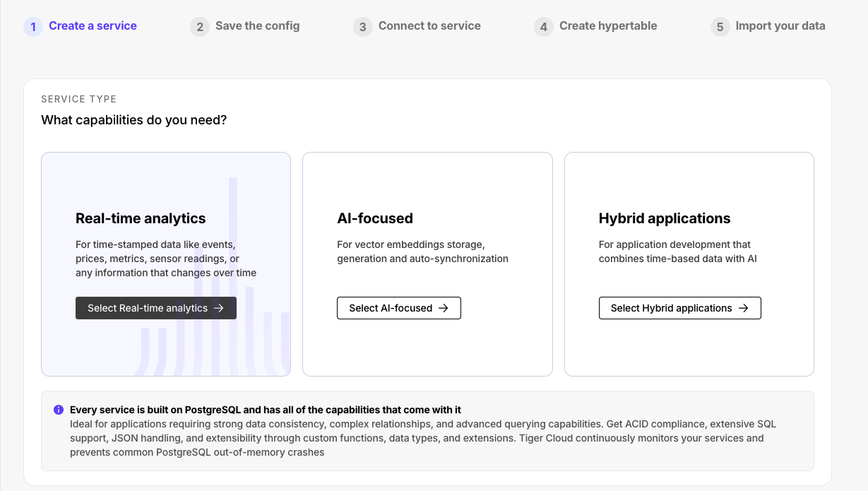Click the AI-focused card heading
This screenshot has height=491, width=868.
(x=375, y=218)
